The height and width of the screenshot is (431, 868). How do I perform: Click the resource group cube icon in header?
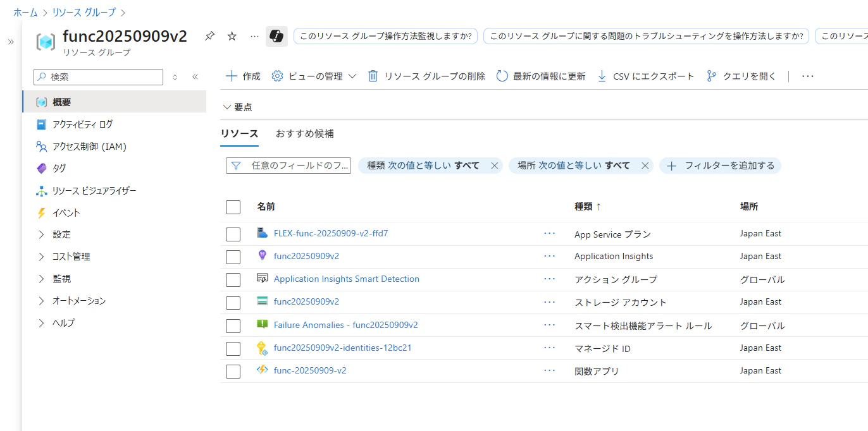pyautogui.click(x=46, y=42)
